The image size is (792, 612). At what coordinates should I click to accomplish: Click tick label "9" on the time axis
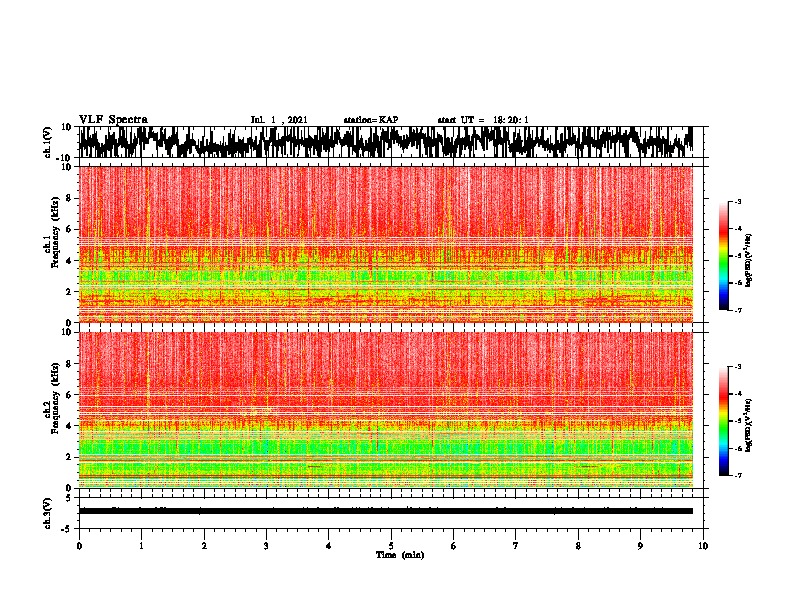640,546
